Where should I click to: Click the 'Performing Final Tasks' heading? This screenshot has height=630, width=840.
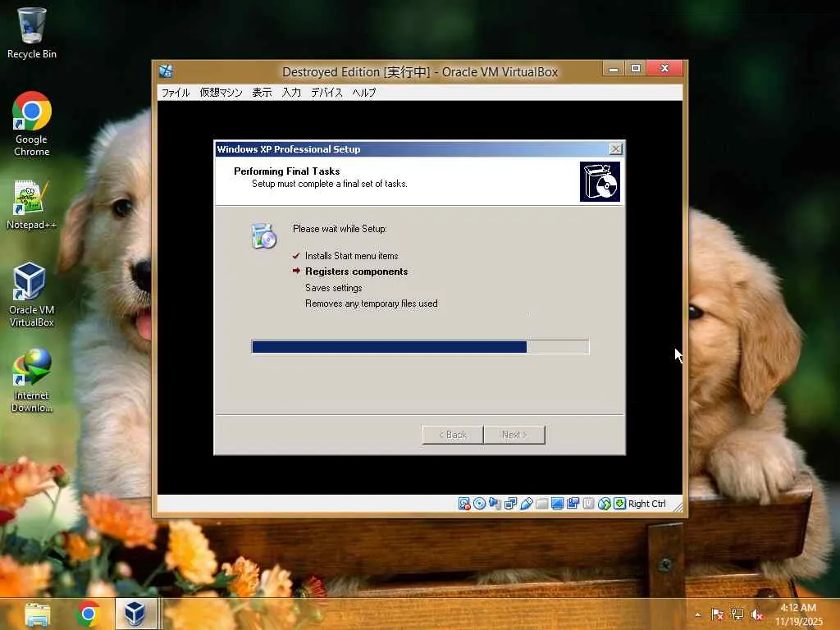click(x=286, y=171)
